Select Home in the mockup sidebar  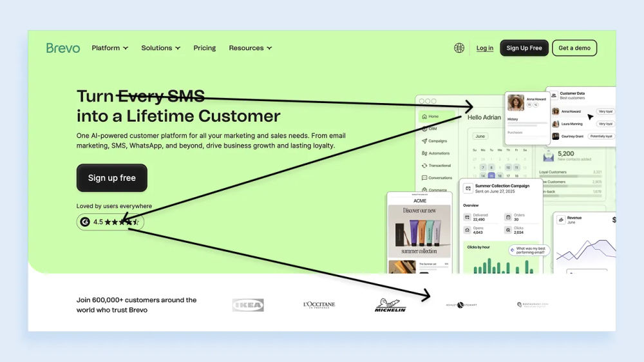coord(437,117)
